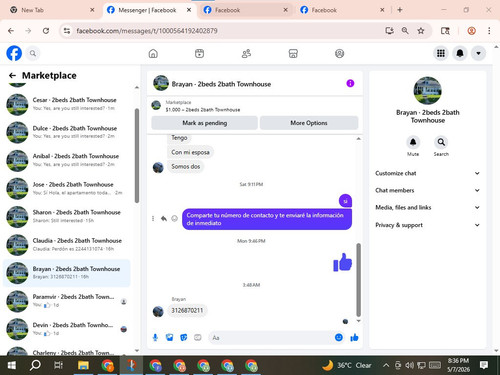Open File Explorer from taskbar
This screenshot has height=375, width=500.
[83, 365]
